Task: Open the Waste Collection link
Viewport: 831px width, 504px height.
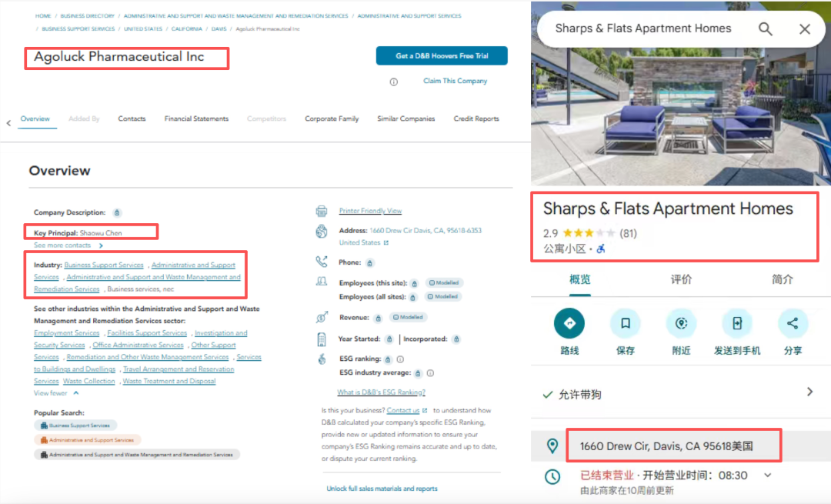Action: pos(89,382)
